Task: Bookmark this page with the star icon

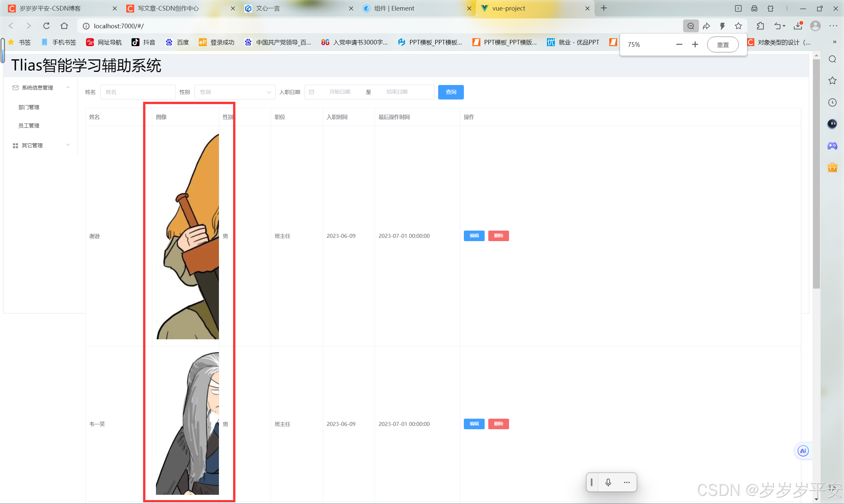Action: [x=738, y=26]
